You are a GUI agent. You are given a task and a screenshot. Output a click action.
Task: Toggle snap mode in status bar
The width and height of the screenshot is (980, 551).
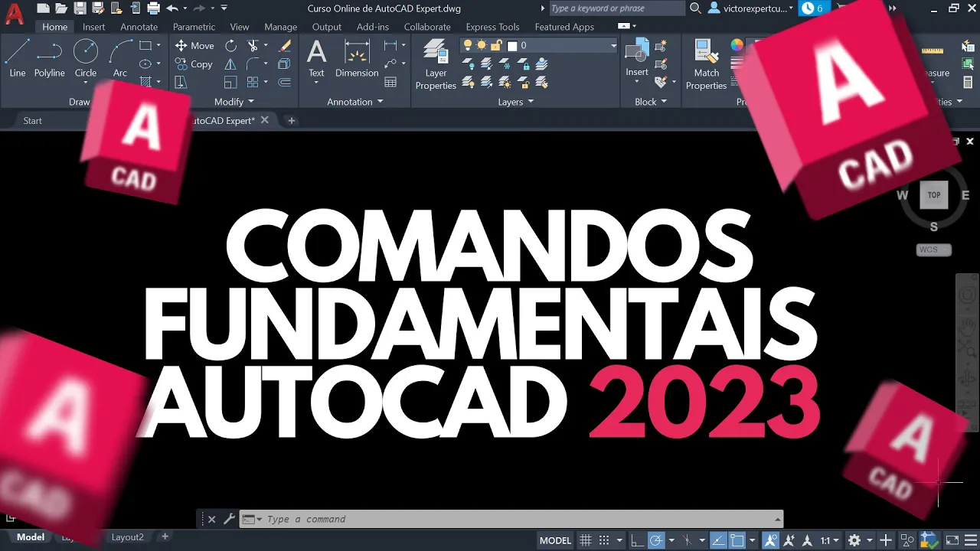coord(604,540)
